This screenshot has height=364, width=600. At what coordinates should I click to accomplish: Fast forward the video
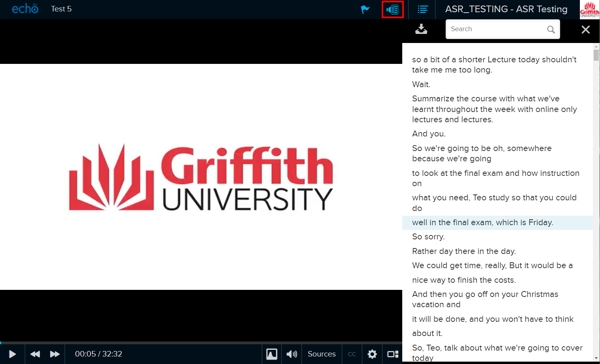coord(55,354)
